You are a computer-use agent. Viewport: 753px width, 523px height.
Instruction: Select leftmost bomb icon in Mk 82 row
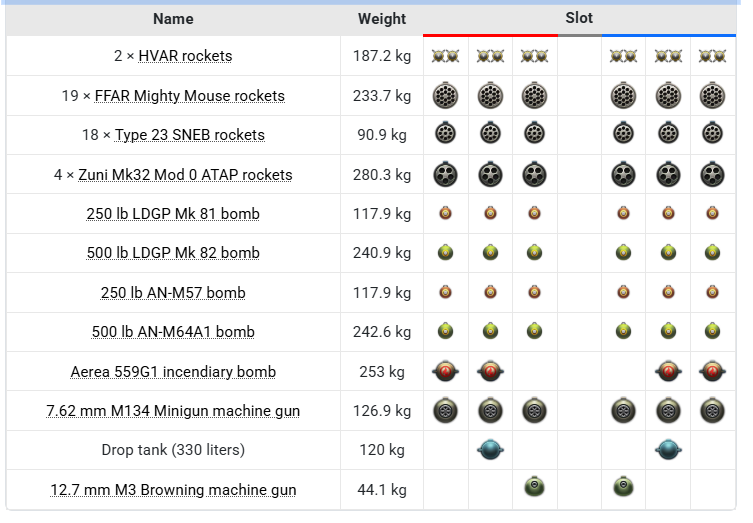[445, 252]
